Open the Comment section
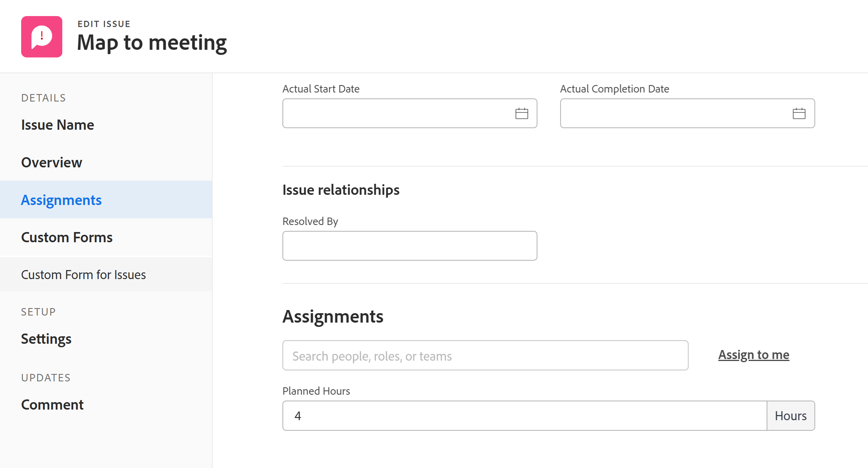868x468 pixels. [x=52, y=405]
